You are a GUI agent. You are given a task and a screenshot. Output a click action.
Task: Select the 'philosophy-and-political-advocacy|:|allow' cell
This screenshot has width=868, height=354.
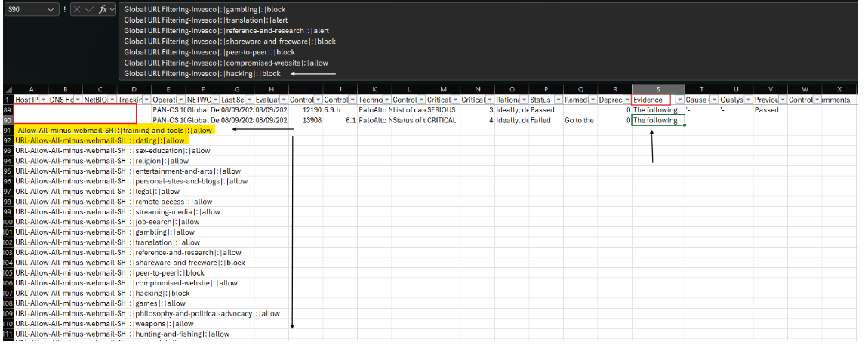click(x=147, y=313)
